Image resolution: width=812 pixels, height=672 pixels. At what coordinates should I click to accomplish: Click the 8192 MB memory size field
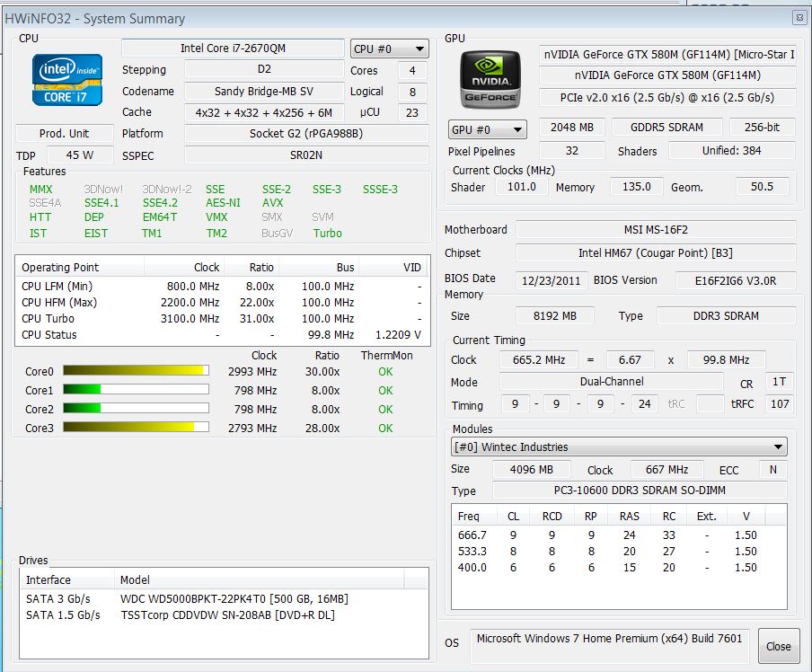(x=555, y=315)
